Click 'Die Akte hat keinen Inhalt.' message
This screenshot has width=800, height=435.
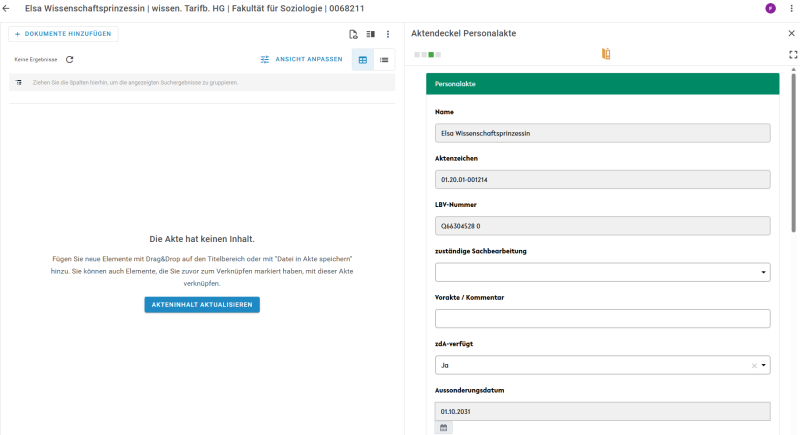[202, 239]
